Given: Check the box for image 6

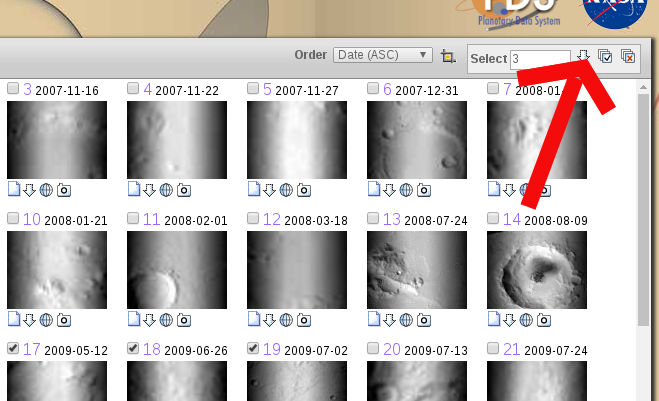Looking at the screenshot, I should [373, 88].
